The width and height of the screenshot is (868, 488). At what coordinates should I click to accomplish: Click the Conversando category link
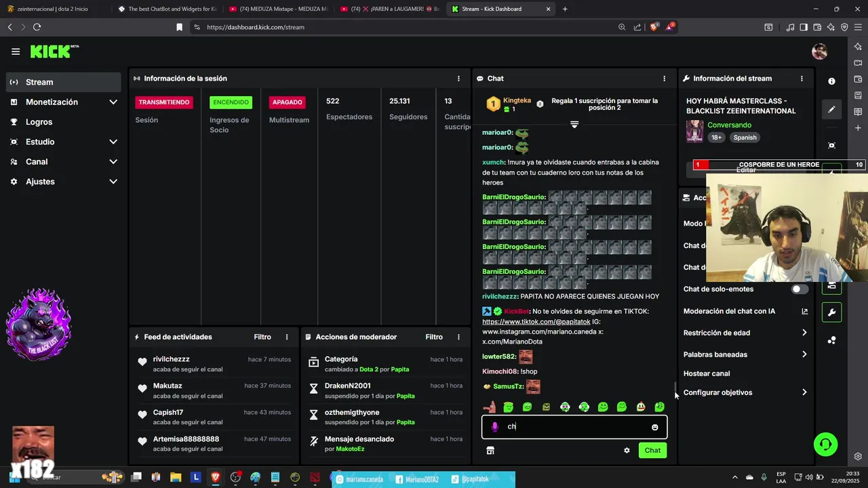point(730,125)
